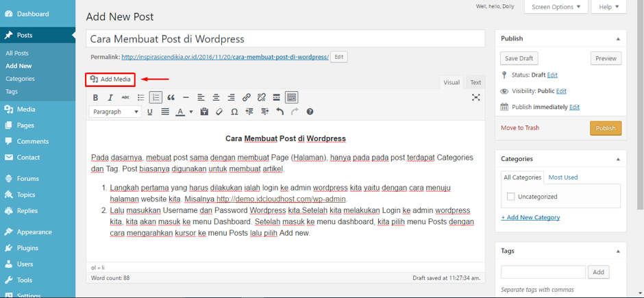Screen dimensions: 644x298
Task: Collapse the Publish panel
Action: tap(618, 38)
